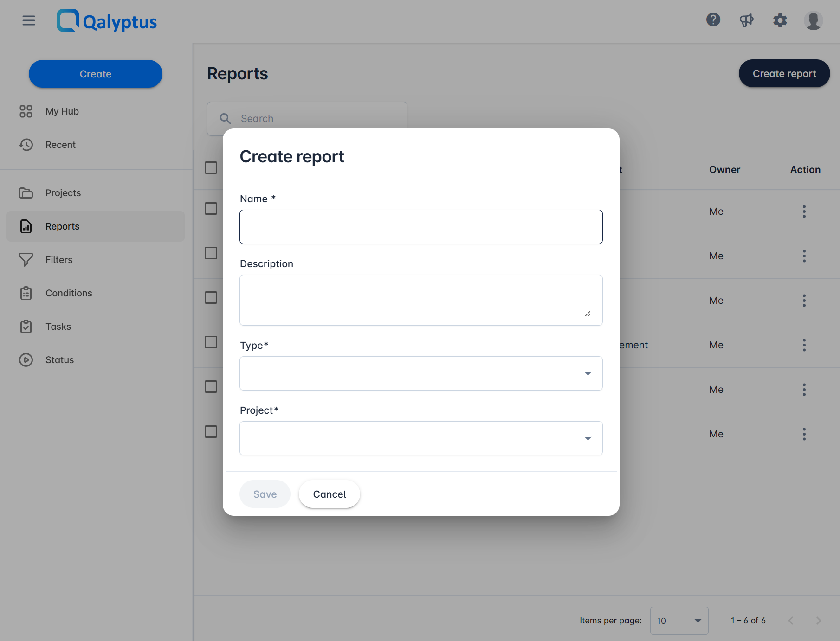This screenshot has width=840, height=641.
Task: Open the Reports section
Action: (x=63, y=226)
